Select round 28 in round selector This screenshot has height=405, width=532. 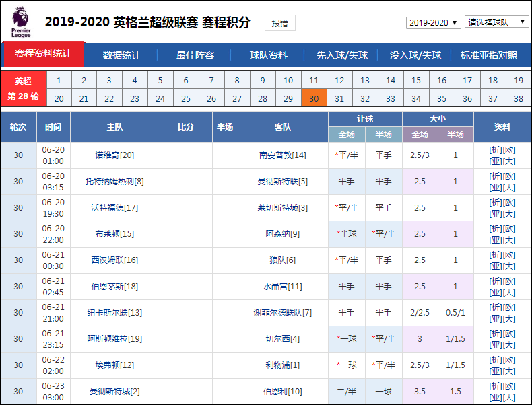pos(263,98)
